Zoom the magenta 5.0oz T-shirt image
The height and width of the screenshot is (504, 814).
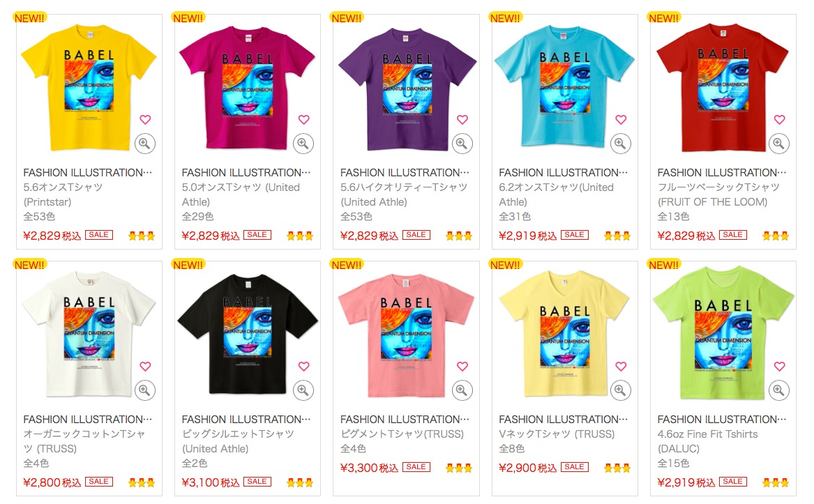[x=303, y=144]
